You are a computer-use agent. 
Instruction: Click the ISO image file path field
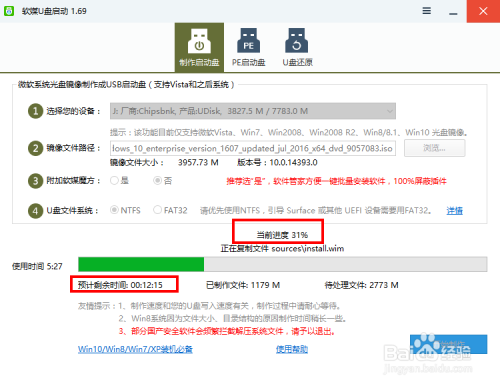click(x=253, y=148)
